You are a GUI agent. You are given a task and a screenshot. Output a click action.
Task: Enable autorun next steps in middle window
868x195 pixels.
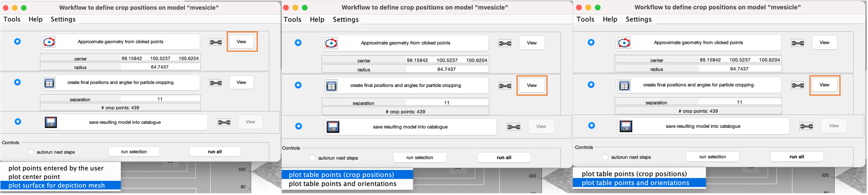(312, 158)
